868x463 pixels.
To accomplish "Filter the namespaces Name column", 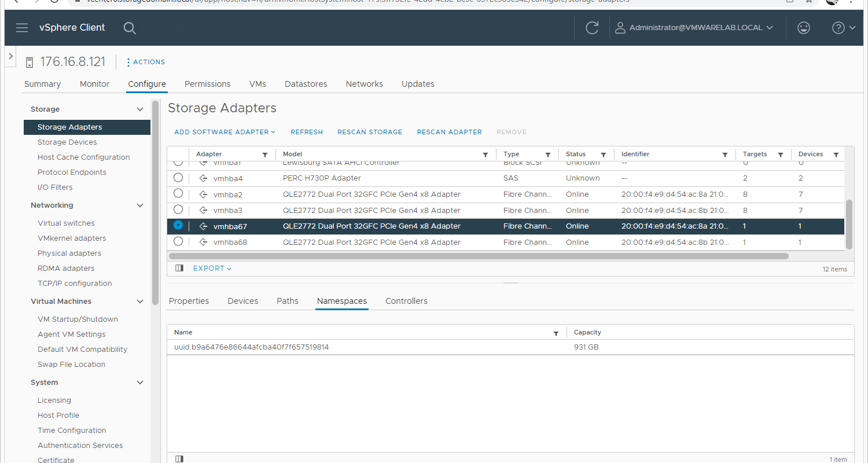I will tap(556, 333).
